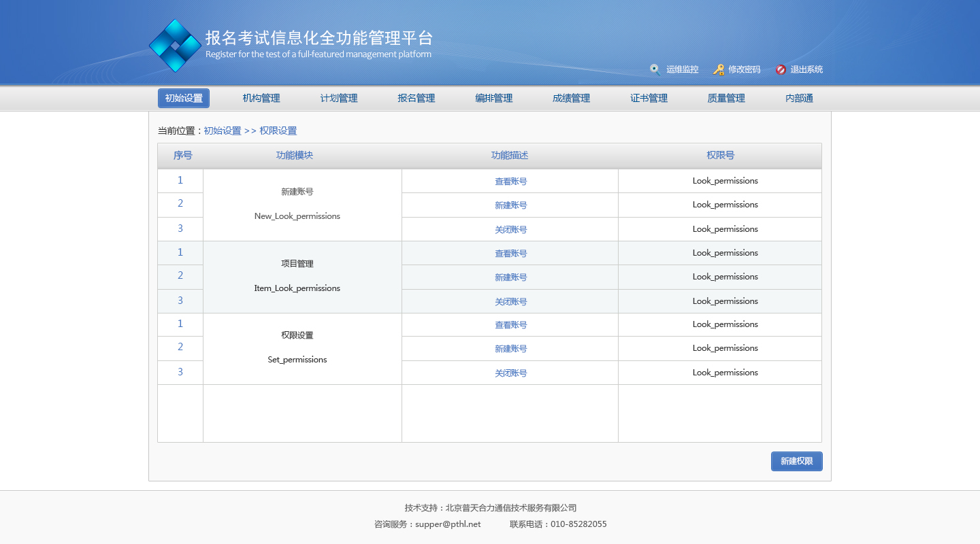Viewport: 980px width, 544px height.
Task: Open the 证书管理 menu item
Action: (x=649, y=98)
